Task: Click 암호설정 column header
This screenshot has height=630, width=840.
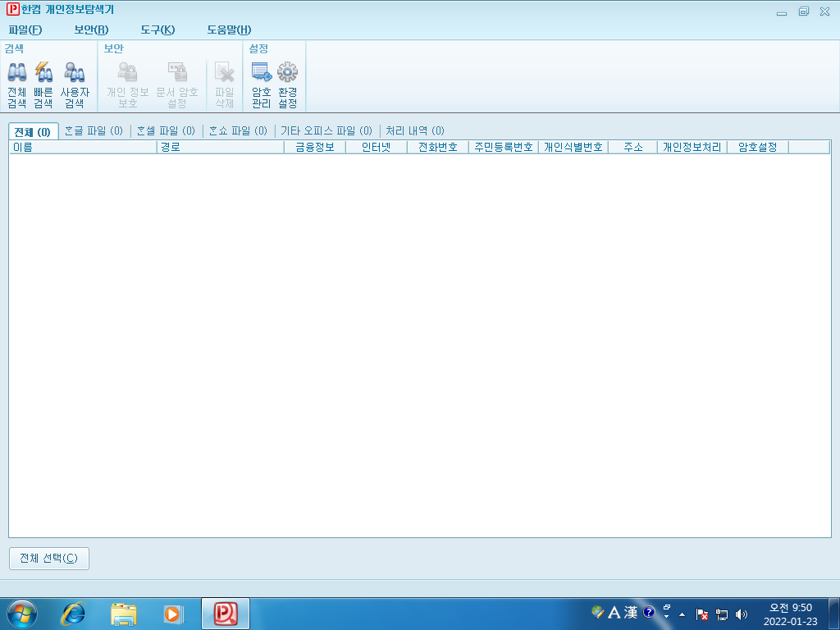Action: (757, 147)
